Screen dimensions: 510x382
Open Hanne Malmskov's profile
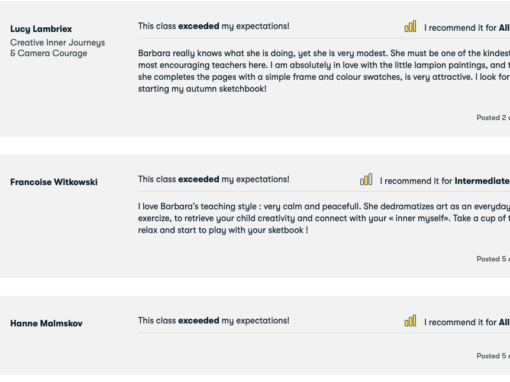click(x=46, y=323)
